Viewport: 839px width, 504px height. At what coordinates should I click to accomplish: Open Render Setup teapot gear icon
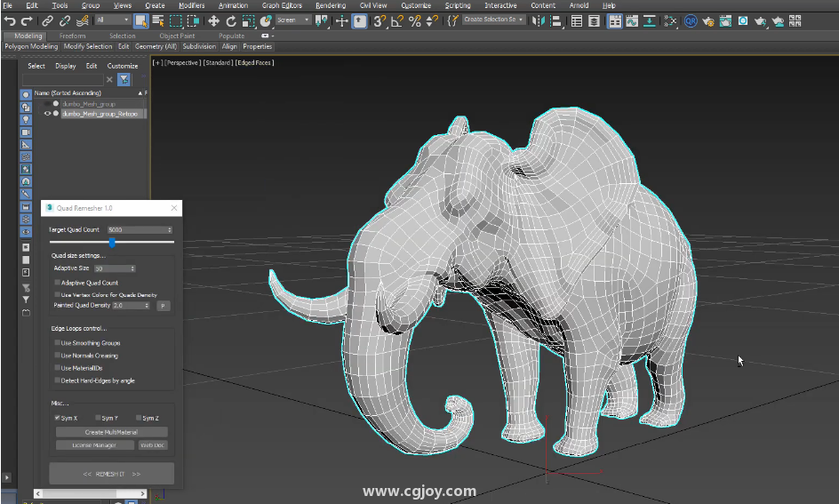pyautogui.click(x=708, y=20)
